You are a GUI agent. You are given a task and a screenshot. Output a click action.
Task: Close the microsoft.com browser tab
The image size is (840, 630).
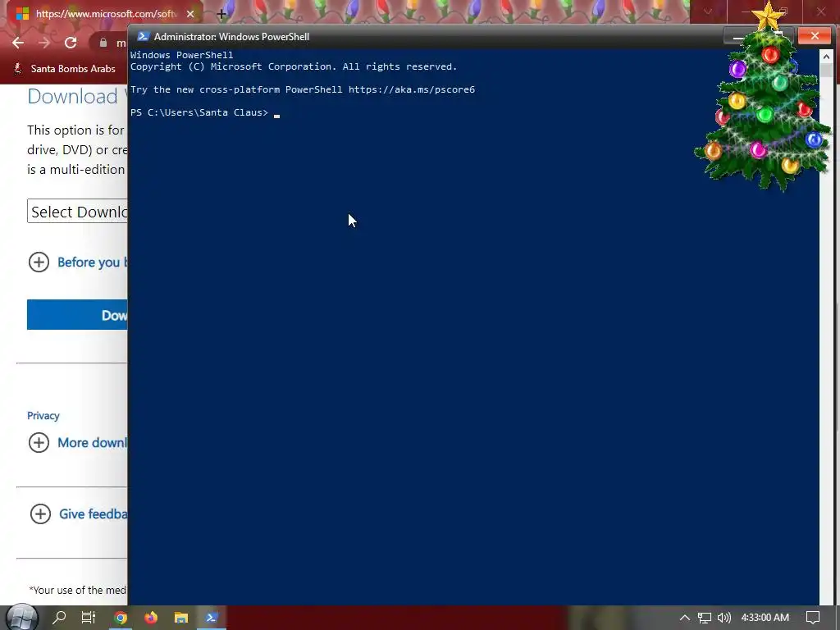(x=190, y=14)
